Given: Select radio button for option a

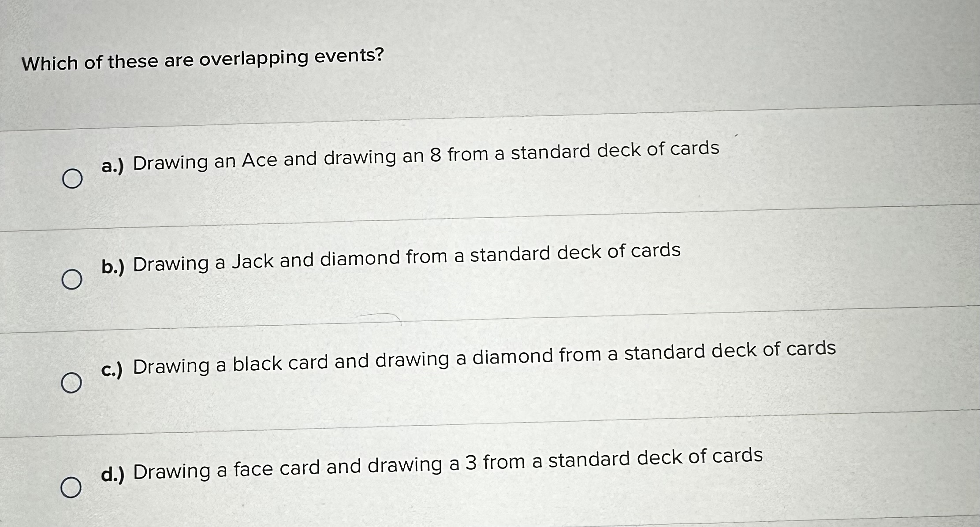Looking at the screenshot, I should (73, 179).
